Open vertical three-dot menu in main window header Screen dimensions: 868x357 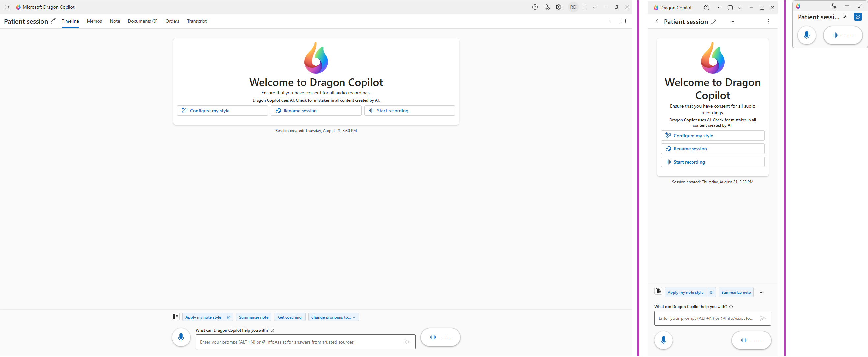click(610, 21)
